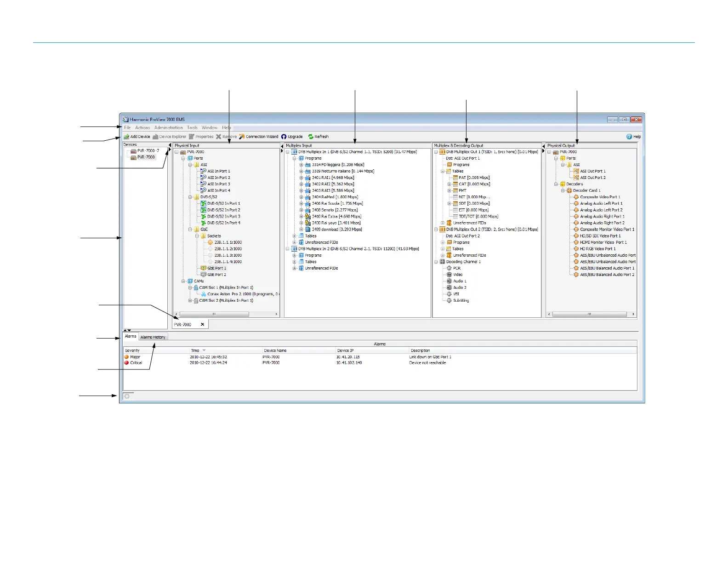The width and height of the screenshot is (728, 563).
Task: Click the Upgrade toolbar icon
Action: click(284, 137)
